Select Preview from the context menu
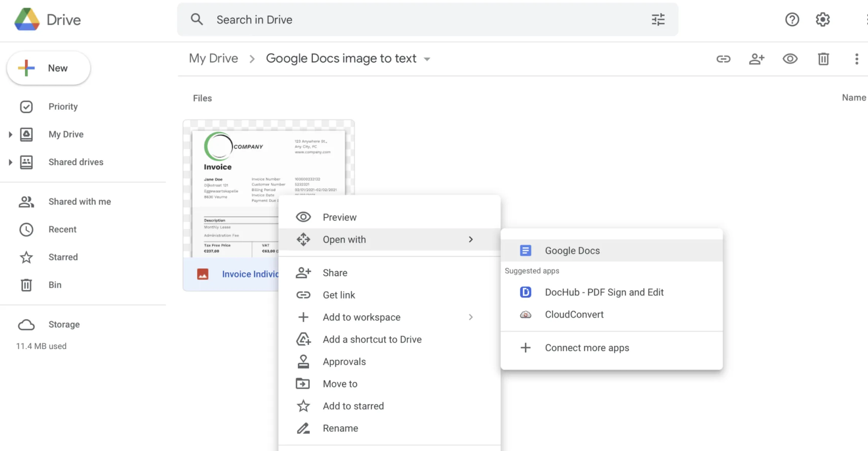 339,217
